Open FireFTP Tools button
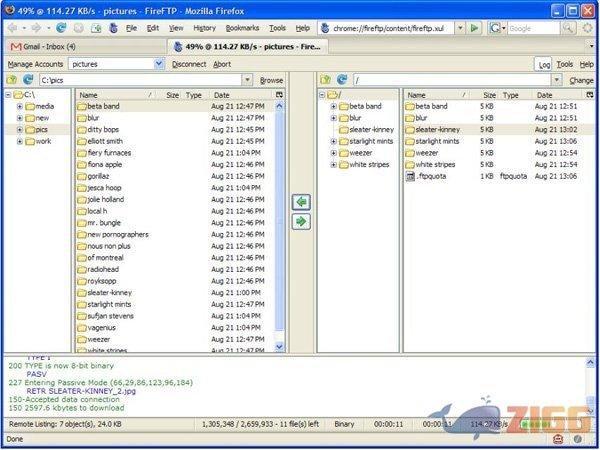The image size is (600, 450). pyautogui.click(x=564, y=64)
